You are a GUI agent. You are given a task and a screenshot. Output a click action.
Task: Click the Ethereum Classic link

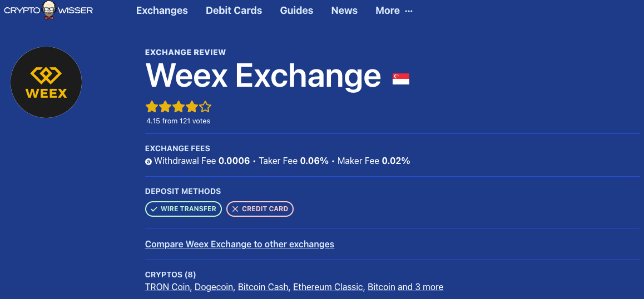[328, 287]
